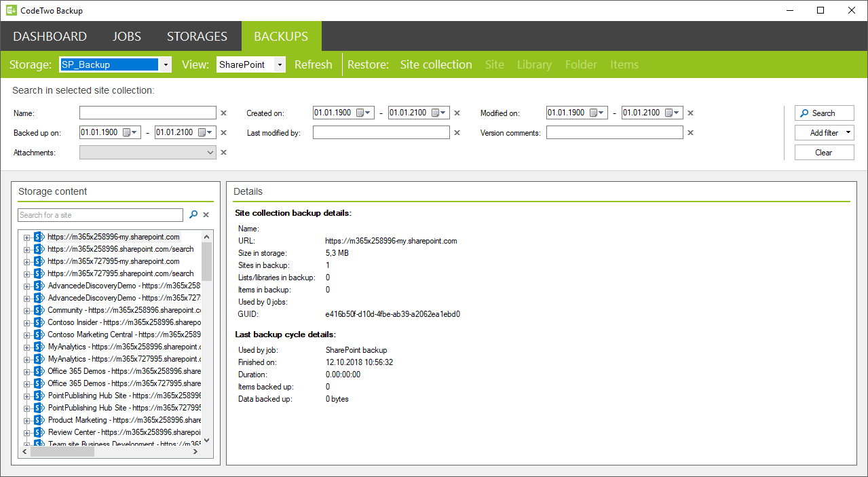
Task: Select first Office 365 Demos tree item
Action: (x=124, y=371)
